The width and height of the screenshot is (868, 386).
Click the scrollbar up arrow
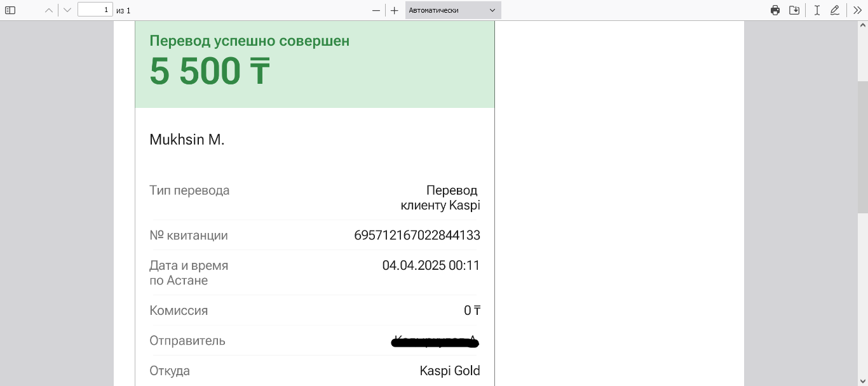(863, 26)
